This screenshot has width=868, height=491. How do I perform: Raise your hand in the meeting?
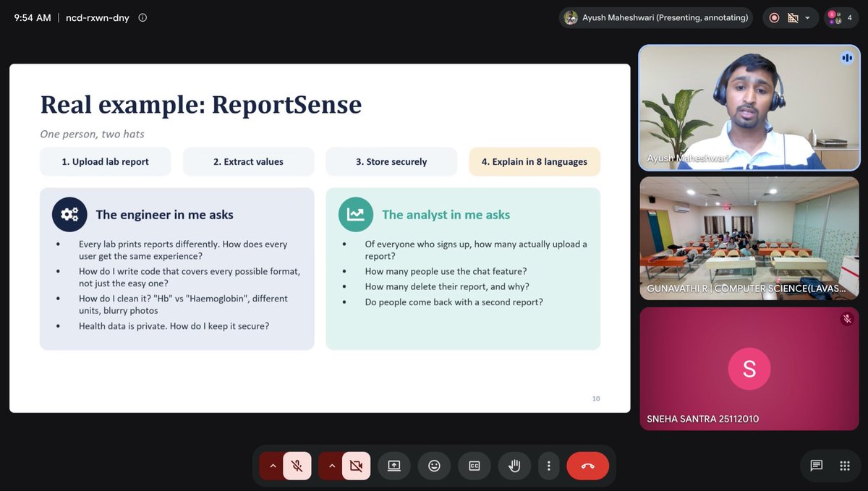click(514, 466)
